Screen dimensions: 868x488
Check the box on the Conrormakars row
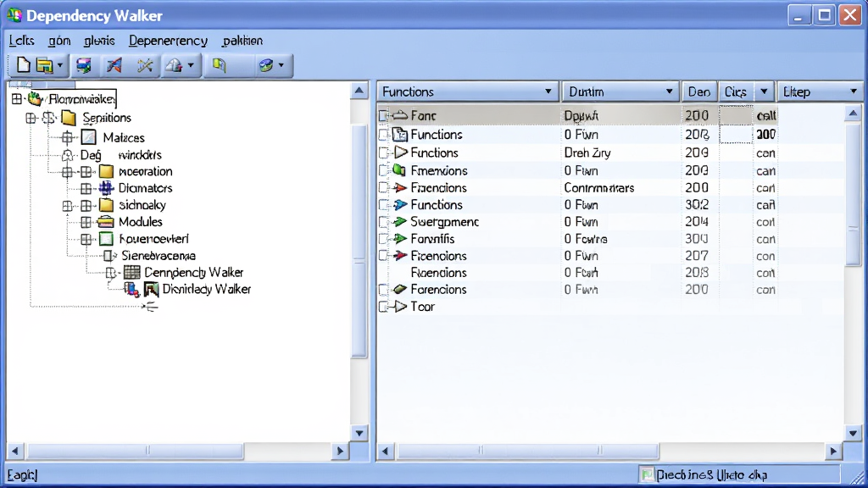[383, 188]
